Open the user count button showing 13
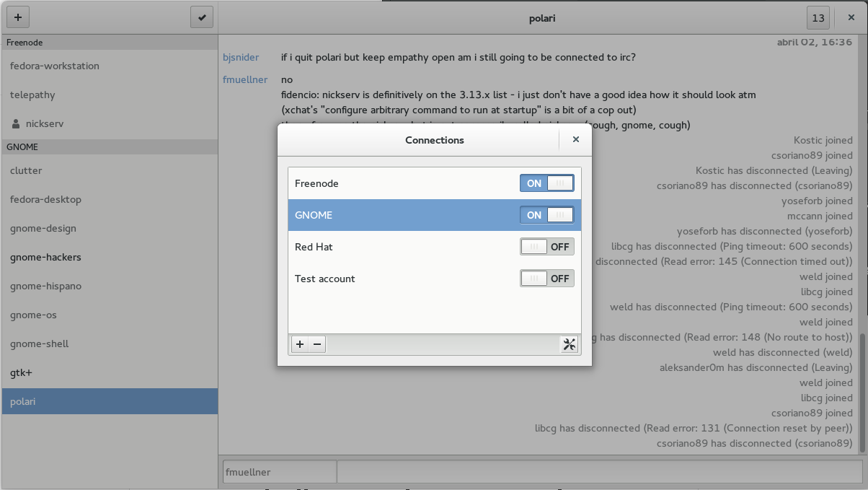Image resolution: width=868 pixels, height=490 pixels. [818, 18]
